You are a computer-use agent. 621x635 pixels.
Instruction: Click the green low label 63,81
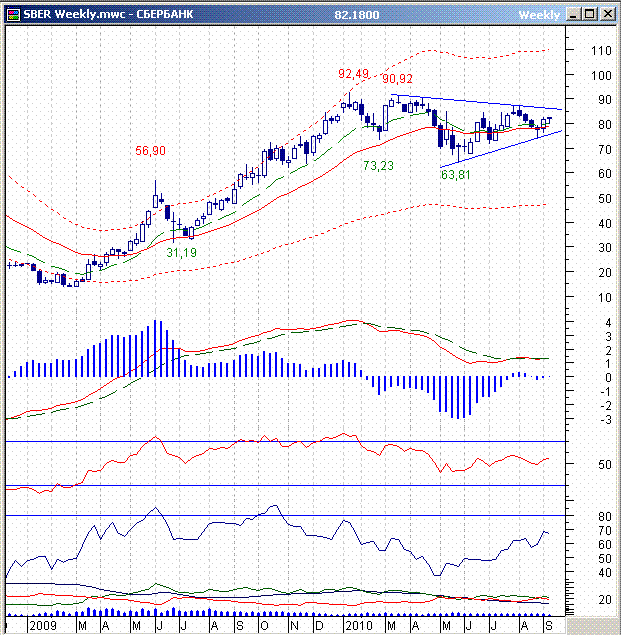[455, 175]
